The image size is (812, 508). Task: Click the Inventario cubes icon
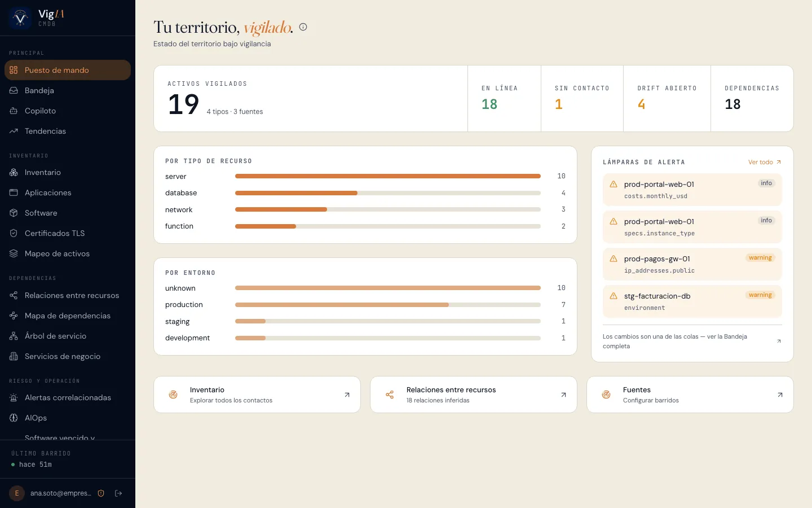(14, 172)
